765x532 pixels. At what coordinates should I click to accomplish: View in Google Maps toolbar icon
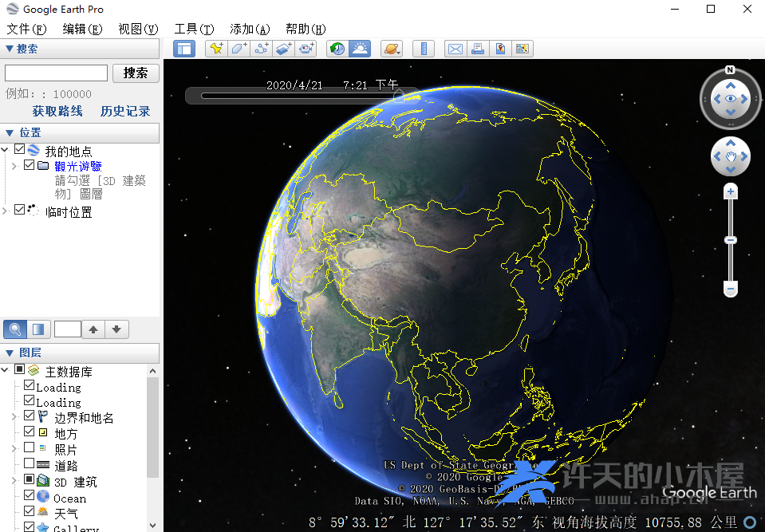[500, 49]
